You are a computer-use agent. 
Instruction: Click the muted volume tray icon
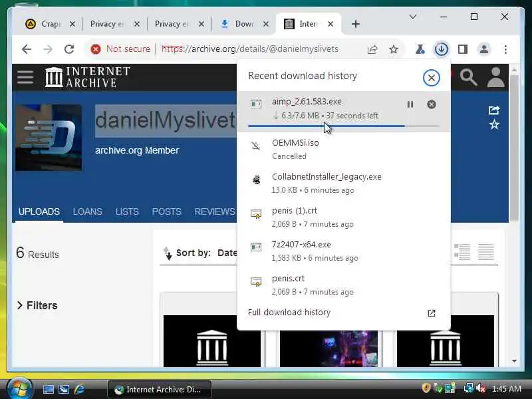pos(481,388)
